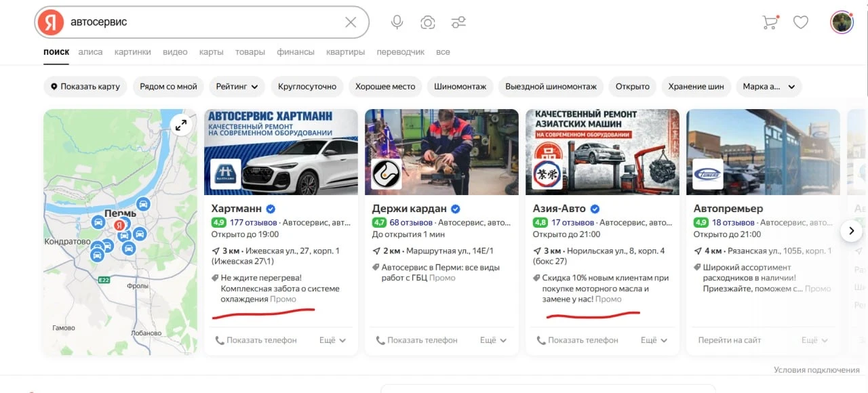Open the Хартманн card title
The width and height of the screenshot is (868, 393).
click(x=237, y=209)
